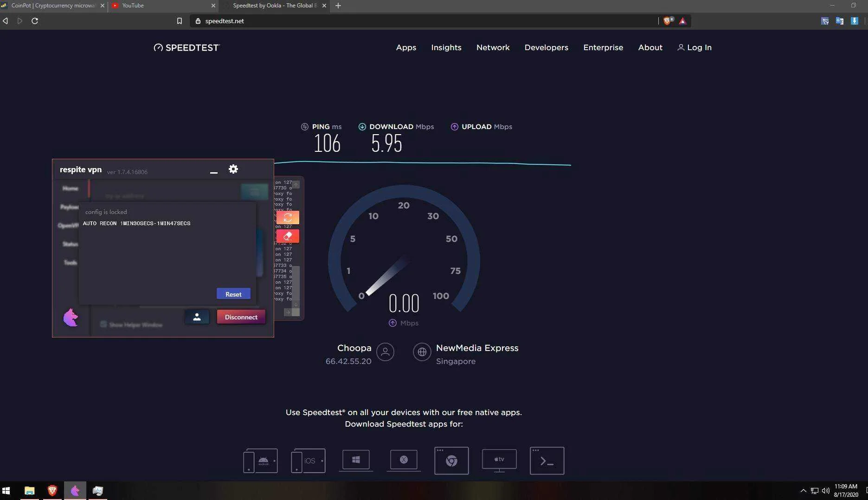Open Apps menu on Speedtest

click(x=406, y=47)
